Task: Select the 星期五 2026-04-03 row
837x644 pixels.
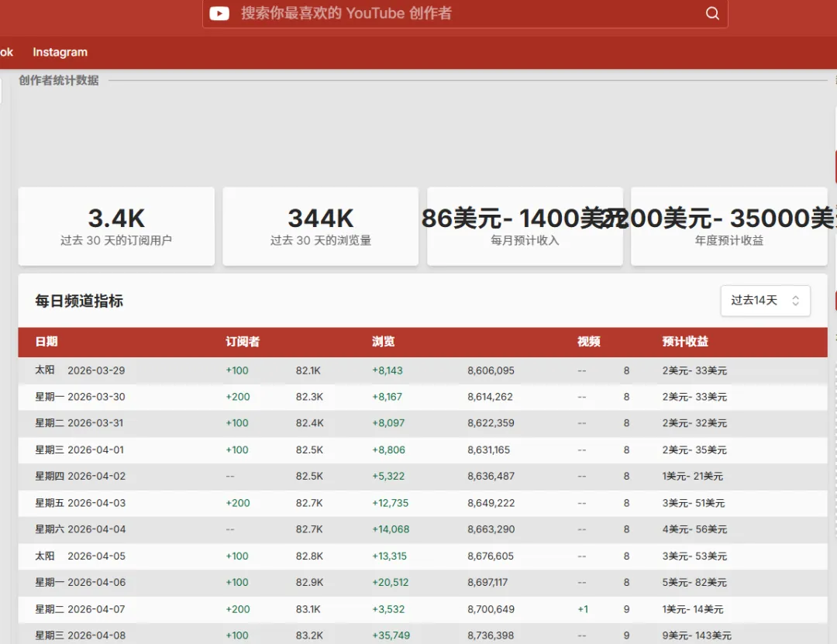Action: click(x=423, y=503)
